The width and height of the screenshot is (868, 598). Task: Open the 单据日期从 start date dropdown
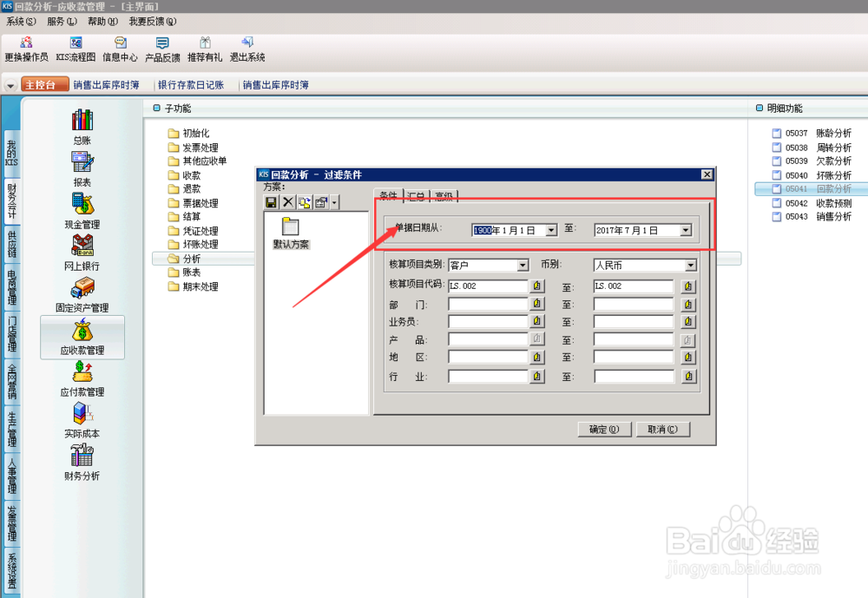tap(551, 230)
